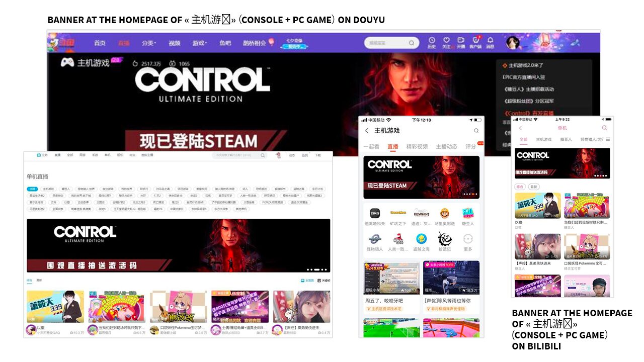644x362 pixels.
Task: Tap the search magnifier in Douyu mobile header
Action: click(476, 131)
